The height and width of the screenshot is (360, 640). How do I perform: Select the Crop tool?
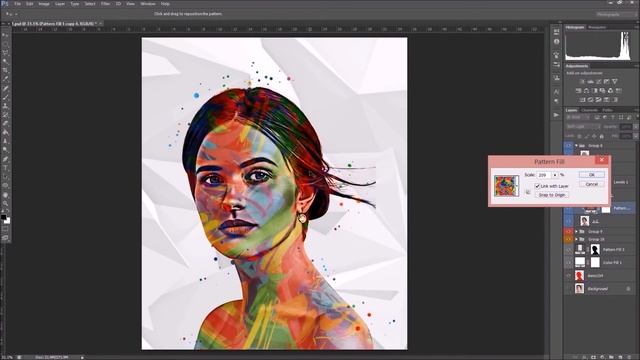click(5, 70)
